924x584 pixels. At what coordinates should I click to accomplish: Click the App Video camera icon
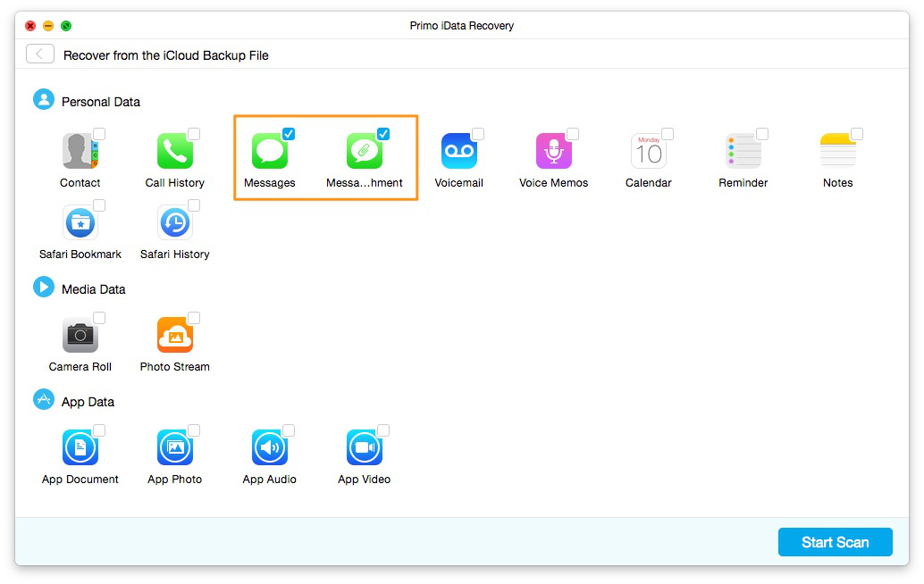tap(365, 447)
